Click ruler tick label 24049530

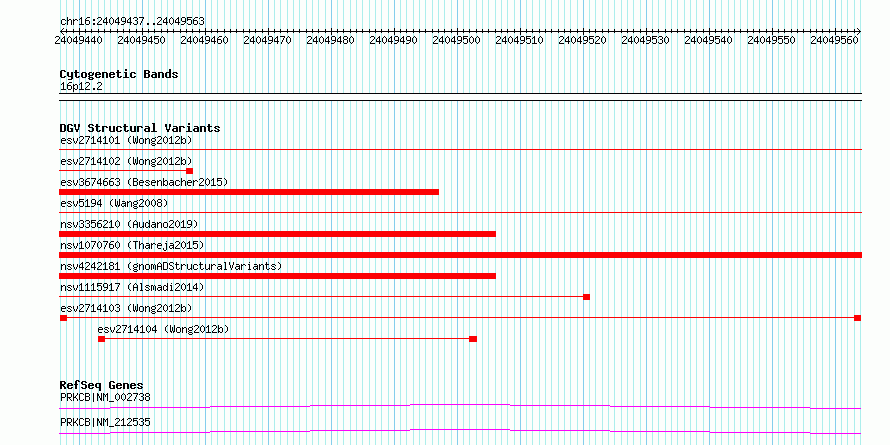tap(645, 40)
